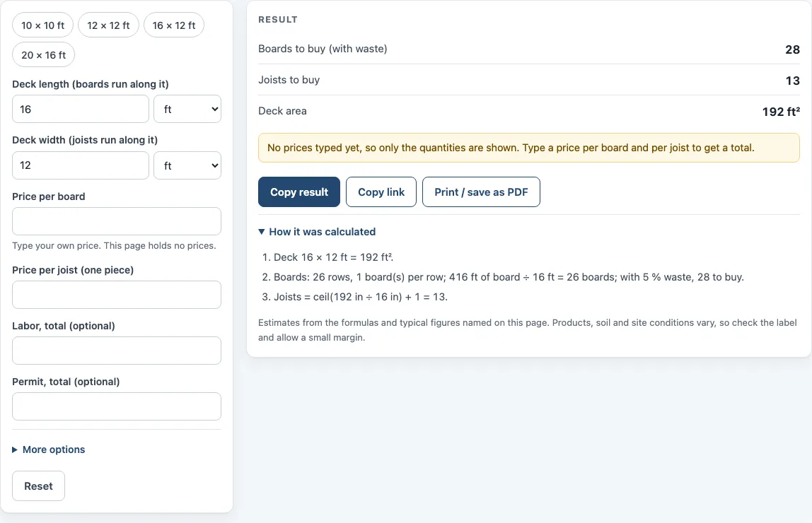Click the Deck length input field
The height and width of the screenshot is (523, 812).
80,109
